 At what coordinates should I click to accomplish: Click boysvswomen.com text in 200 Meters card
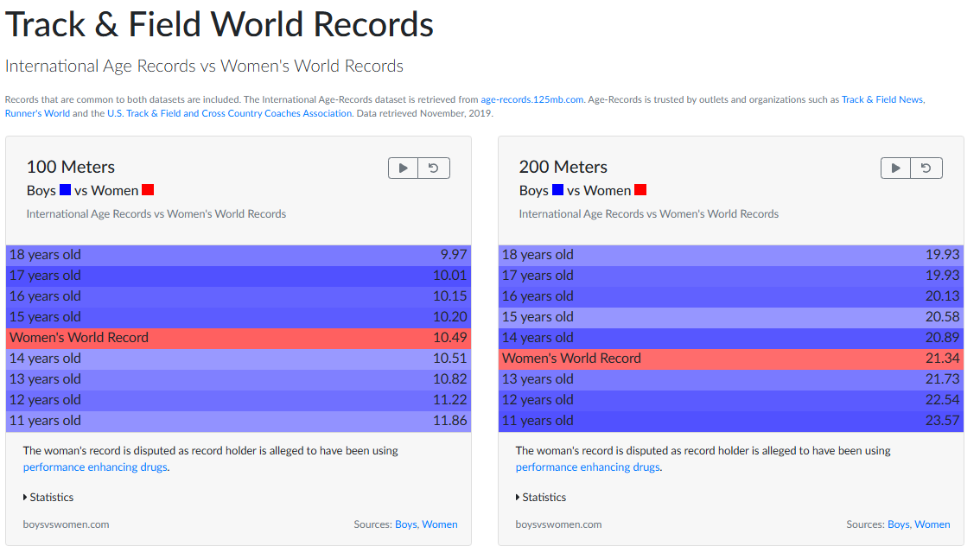(558, 524)
